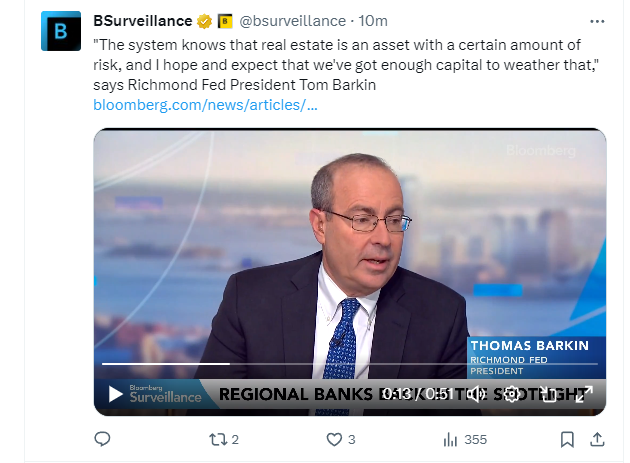
Task: Click the BSurveillance display name
Action: click(142, 21)
